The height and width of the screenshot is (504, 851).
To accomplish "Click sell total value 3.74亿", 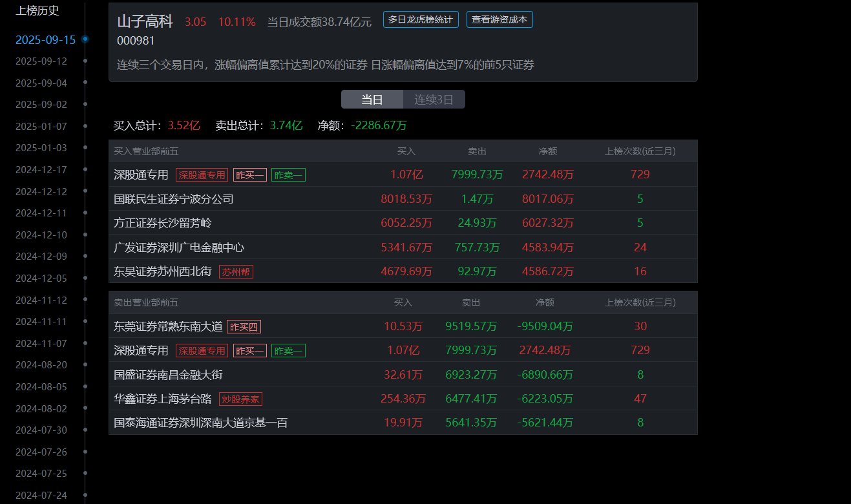I will pos(286,125).
